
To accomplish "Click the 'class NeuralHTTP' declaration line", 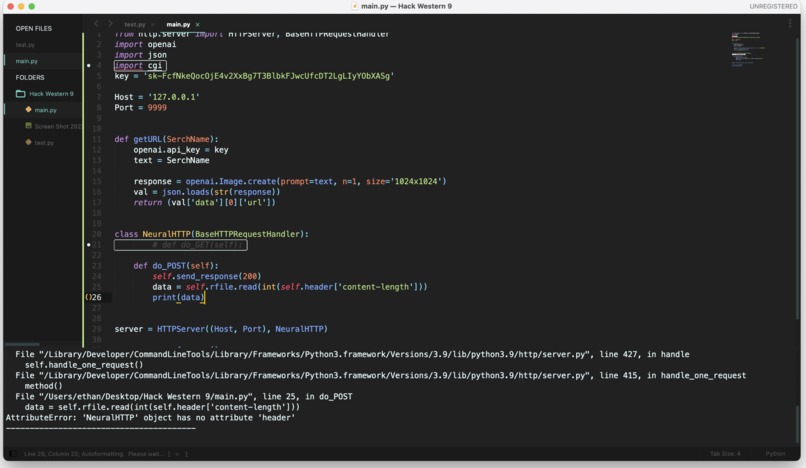I will (x=211, y=234).
